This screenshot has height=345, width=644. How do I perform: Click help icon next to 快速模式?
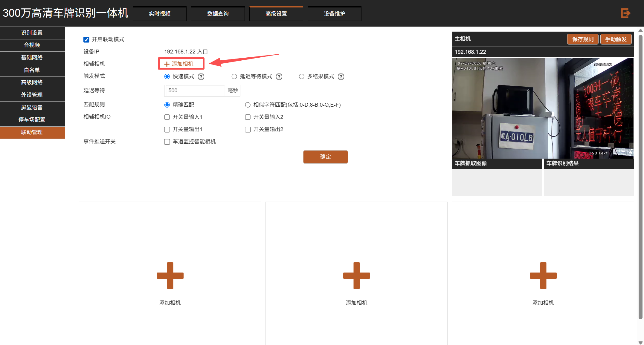[201, 76]
